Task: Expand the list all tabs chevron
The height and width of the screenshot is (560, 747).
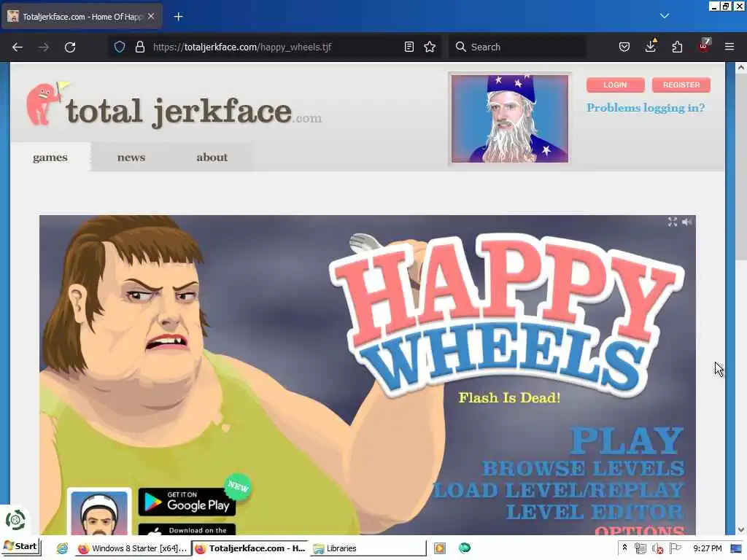Action: pyautogui.click(x=665, y=16)
